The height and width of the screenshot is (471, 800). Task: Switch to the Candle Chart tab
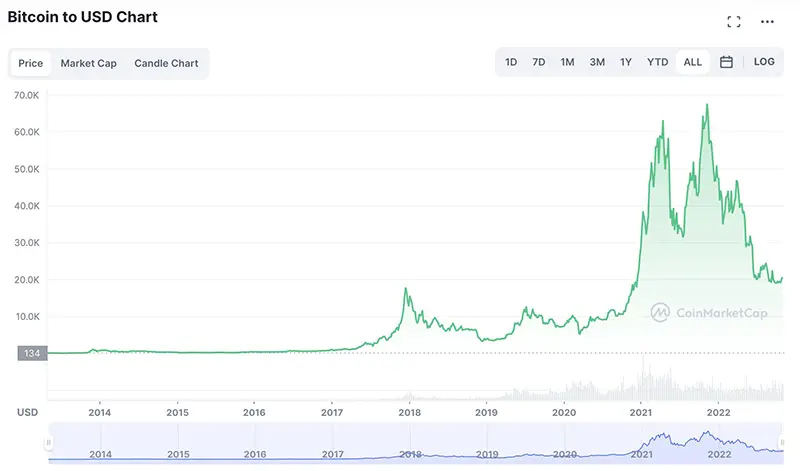[x=166, y=63]
